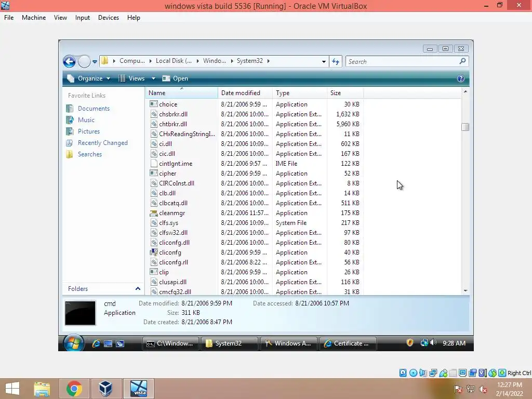The width and height of the screenshot is (532, 399).
Task: Select the chsbrkr.dll file icon
Action: [154, 114]
